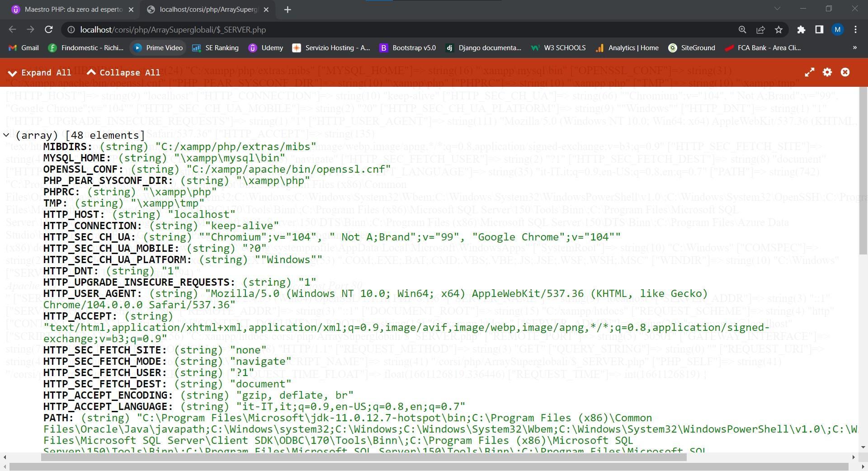The height and width of the screenshot is (471, 868).
Task: Close the orange debug panel
Action: [845, 72]
